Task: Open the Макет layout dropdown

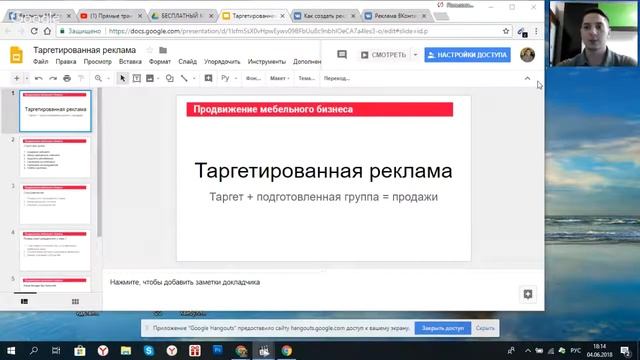Action: click(280, 78)
